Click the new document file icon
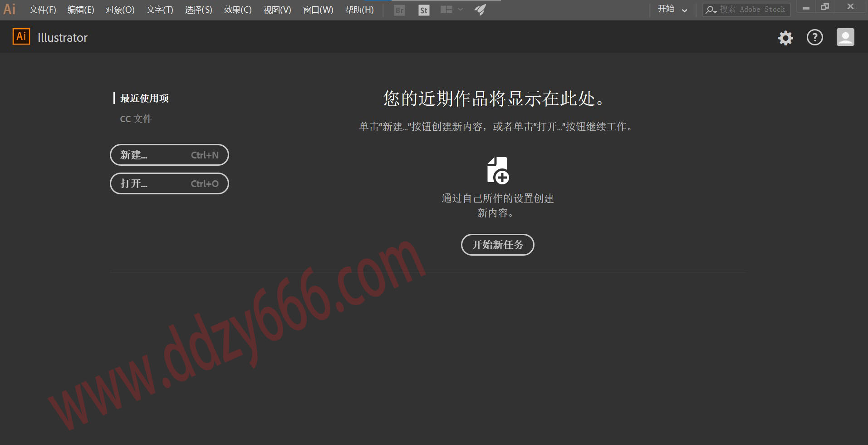The width and height of the screenshot is (868, 445). coord(498,170)
